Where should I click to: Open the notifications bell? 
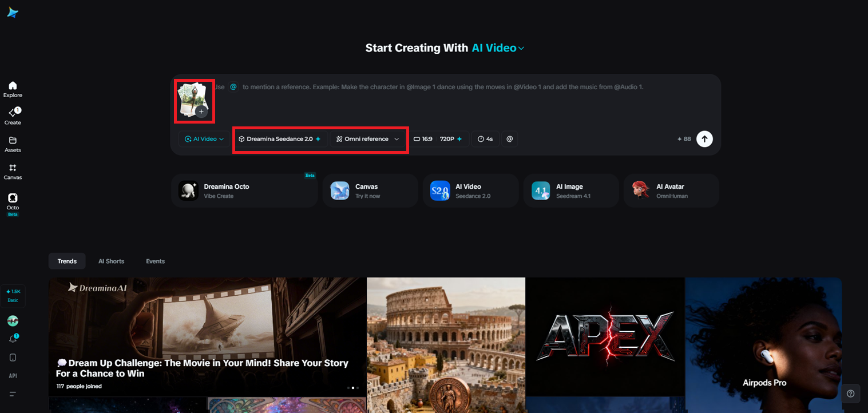point(13,339)
